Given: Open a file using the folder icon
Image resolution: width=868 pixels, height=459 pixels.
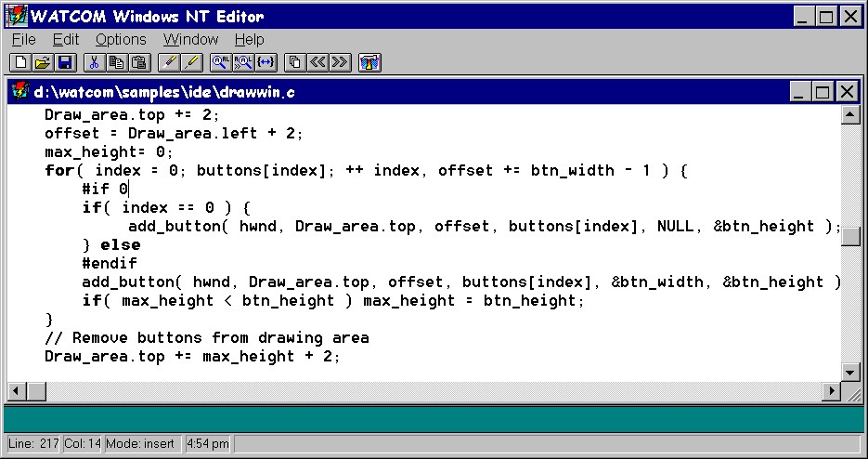Looking at the screenshot, I should 43,62.
